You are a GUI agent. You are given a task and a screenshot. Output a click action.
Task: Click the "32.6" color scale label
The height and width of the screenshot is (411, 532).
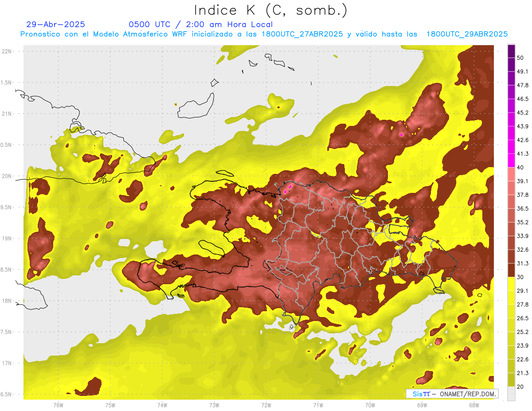click(x=523, y=250)
